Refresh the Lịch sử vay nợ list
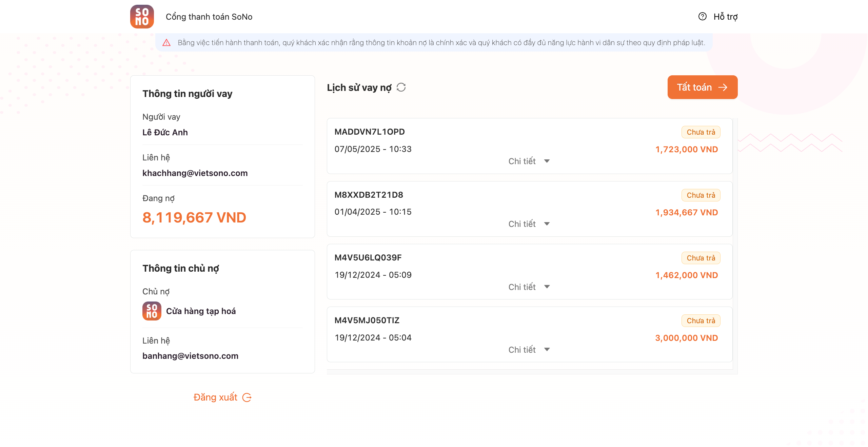868x447 pixels. [x=401, y=88]
